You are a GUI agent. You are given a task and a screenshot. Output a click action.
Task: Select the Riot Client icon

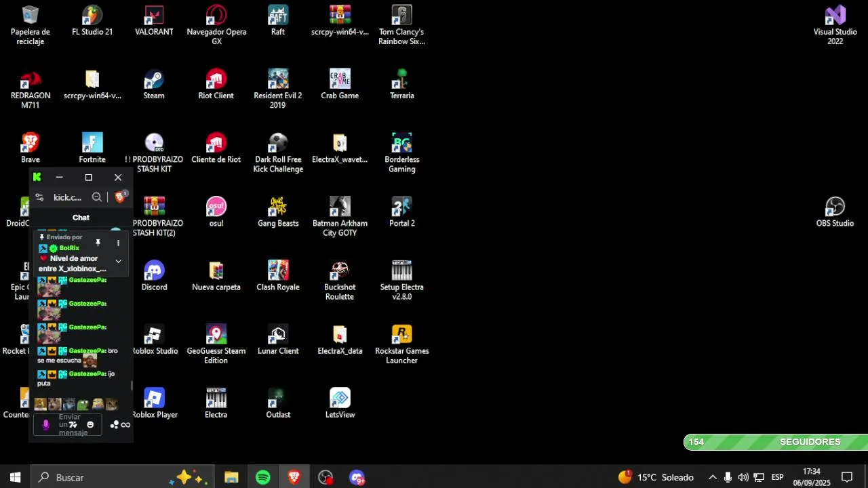pyautogui.click(x=216, y=85)
